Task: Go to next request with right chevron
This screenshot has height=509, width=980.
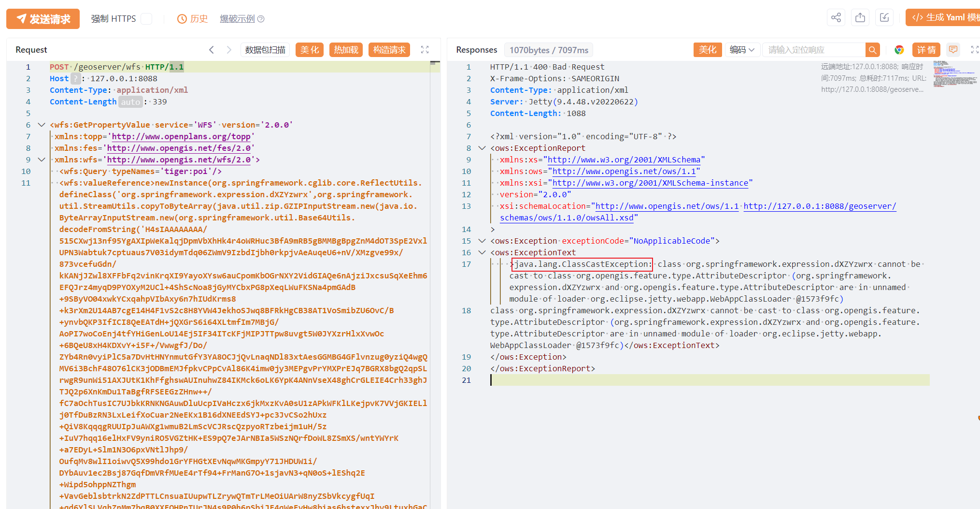Action: click(229, 50)
